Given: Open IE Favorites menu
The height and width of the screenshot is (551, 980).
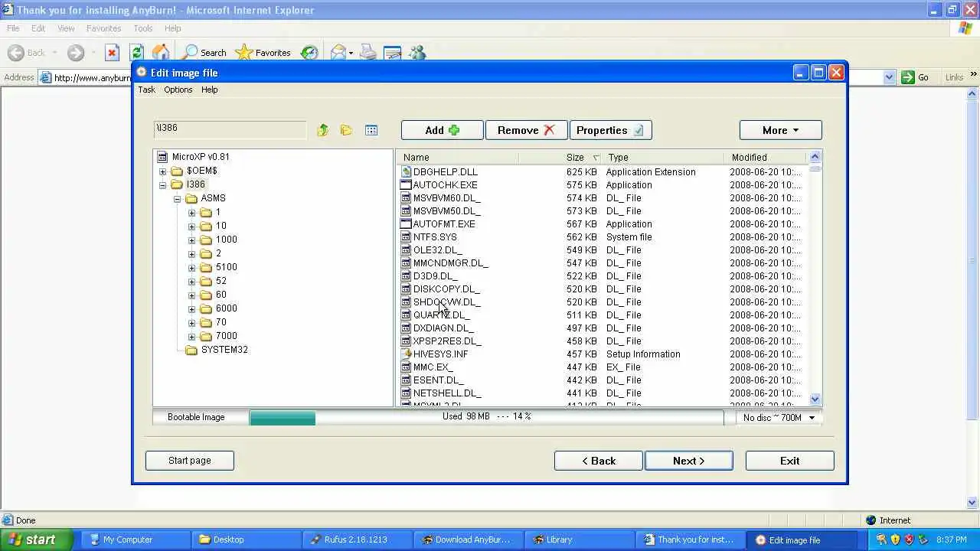Looking at the screenshot, I should click(x=103, y=28).
